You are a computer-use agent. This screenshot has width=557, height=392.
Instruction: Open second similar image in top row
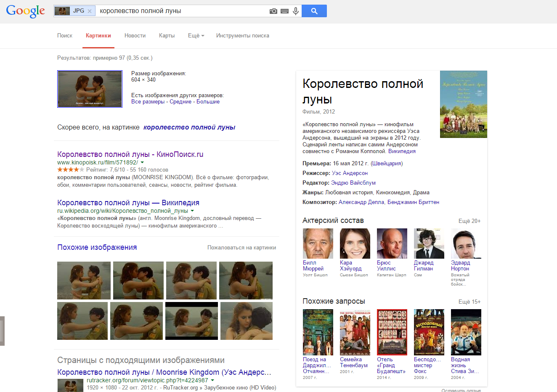pos(138,281)
